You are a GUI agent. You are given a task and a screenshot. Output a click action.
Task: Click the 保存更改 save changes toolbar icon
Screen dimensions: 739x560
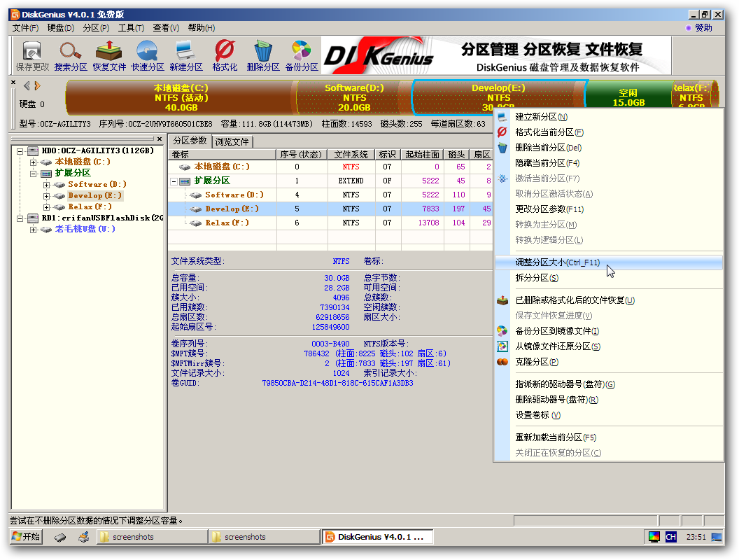(x=32, y=51)
